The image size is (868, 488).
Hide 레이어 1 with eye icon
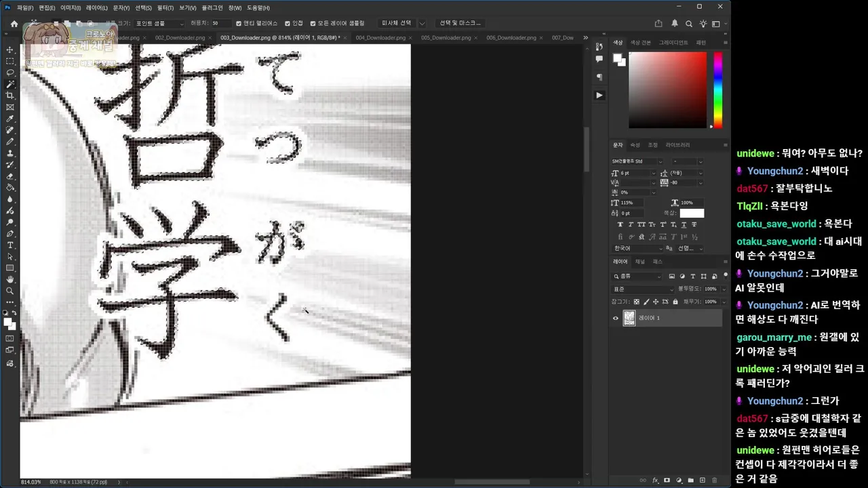point(616,318)
